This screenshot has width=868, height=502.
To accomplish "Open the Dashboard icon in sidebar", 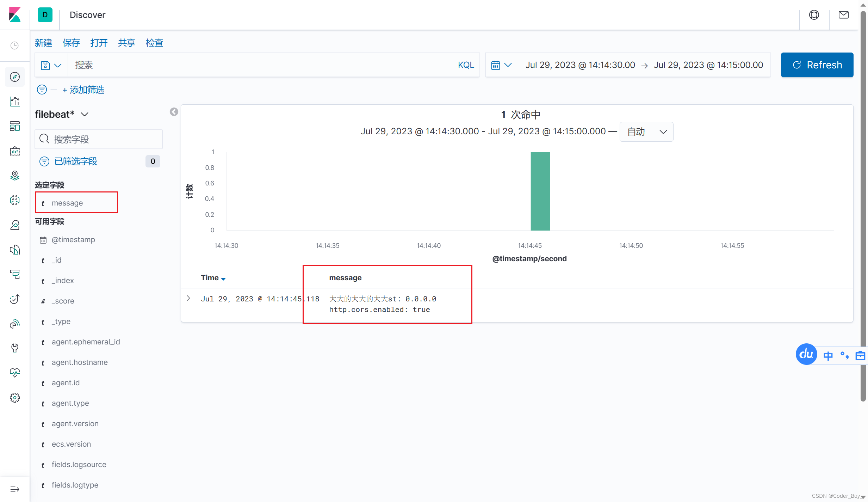I will (14, 126).
